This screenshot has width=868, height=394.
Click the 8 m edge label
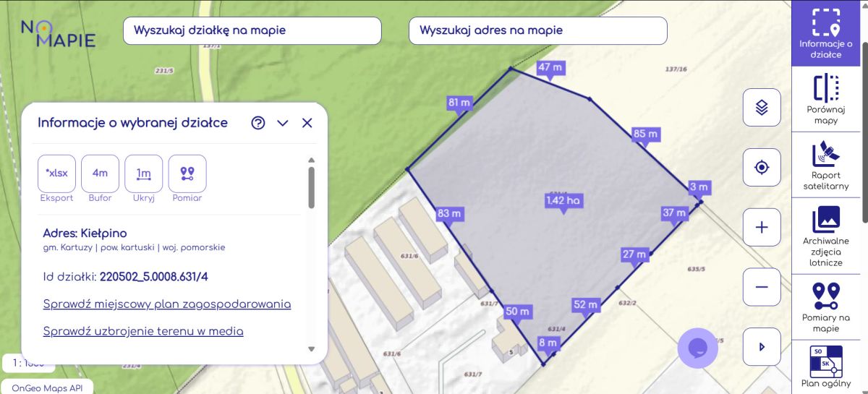pyautogui.click(x=548, y=342)
